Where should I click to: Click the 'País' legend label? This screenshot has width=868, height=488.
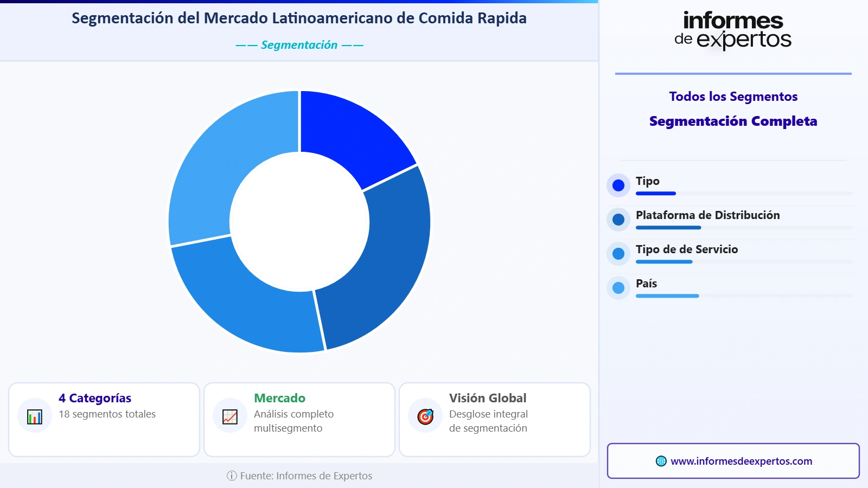(x=646, y=284)
